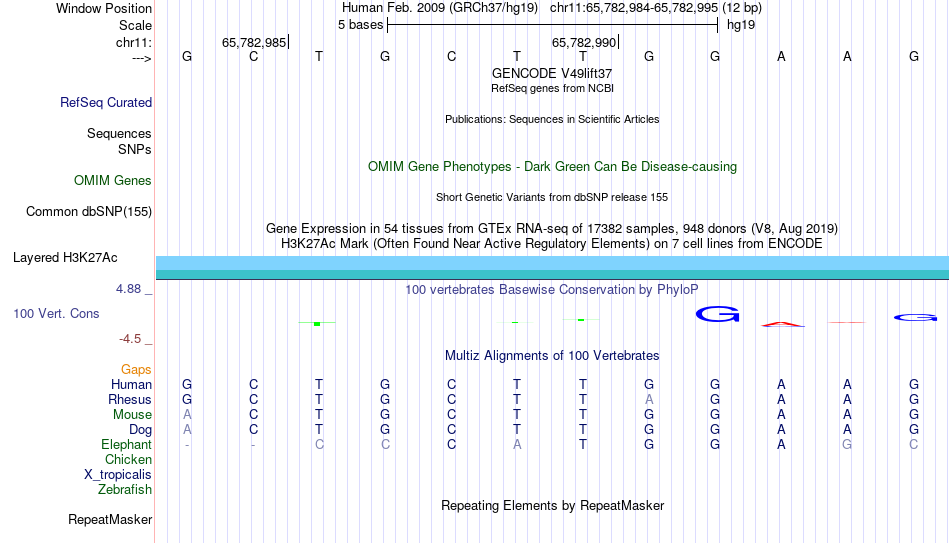This screenshot has height=543, width=950.
Task: Open the 100 Vert. Cons track label
Action: pos(56,314)
